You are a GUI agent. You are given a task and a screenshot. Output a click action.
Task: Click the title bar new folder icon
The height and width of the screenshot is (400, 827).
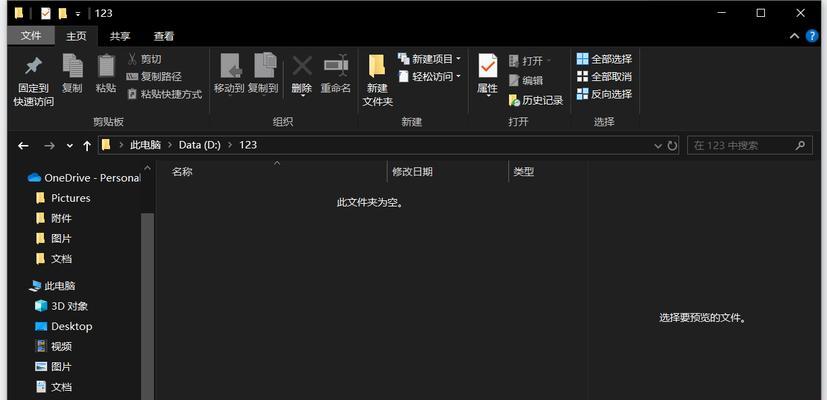click(62, 13)
